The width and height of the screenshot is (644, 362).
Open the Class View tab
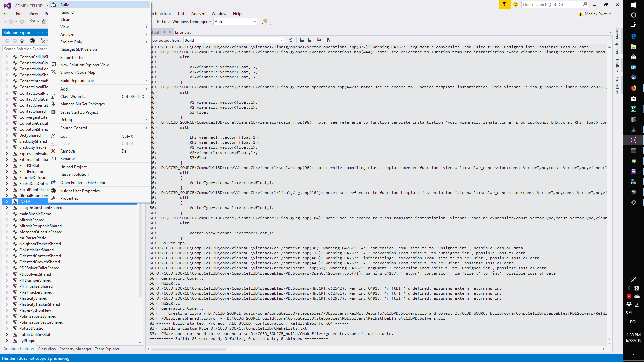[47, 349]
